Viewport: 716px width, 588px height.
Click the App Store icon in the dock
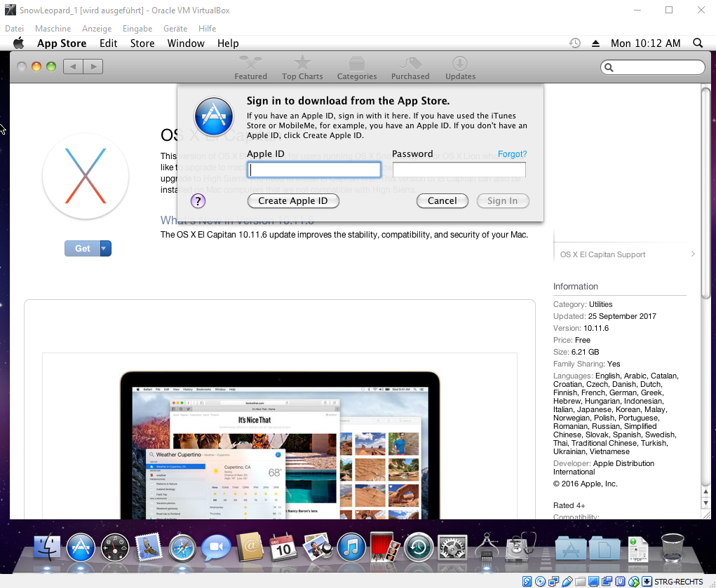coord(81,547)
